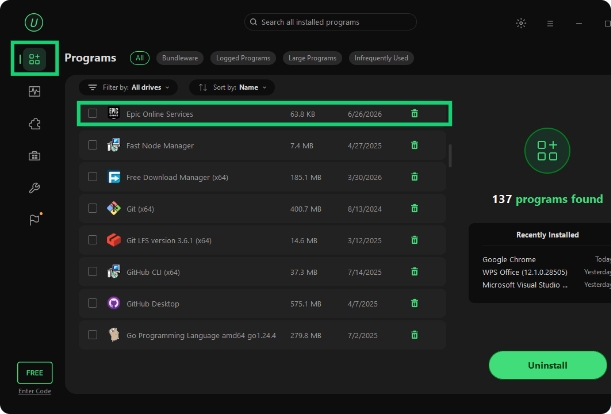This screenshot has height=414, width=611.
Task: Open the toolbox briefcase icon
Action: click(34, 156)
